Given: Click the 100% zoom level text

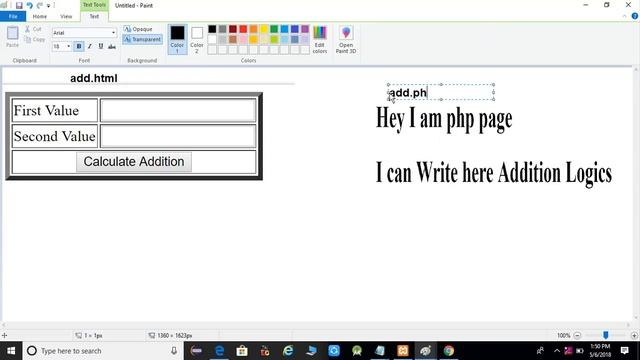Looking at the screenshot, I should click(x=563, y=336).
